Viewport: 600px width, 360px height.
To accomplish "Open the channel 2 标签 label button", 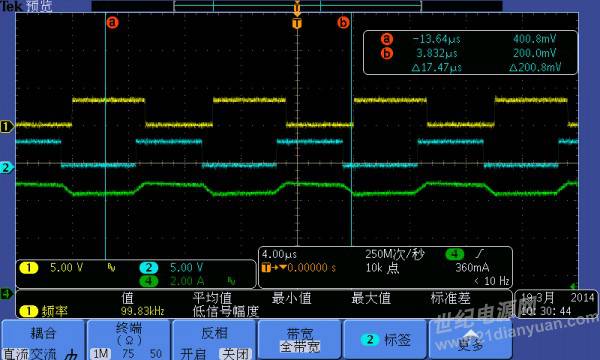I will 385,340.
